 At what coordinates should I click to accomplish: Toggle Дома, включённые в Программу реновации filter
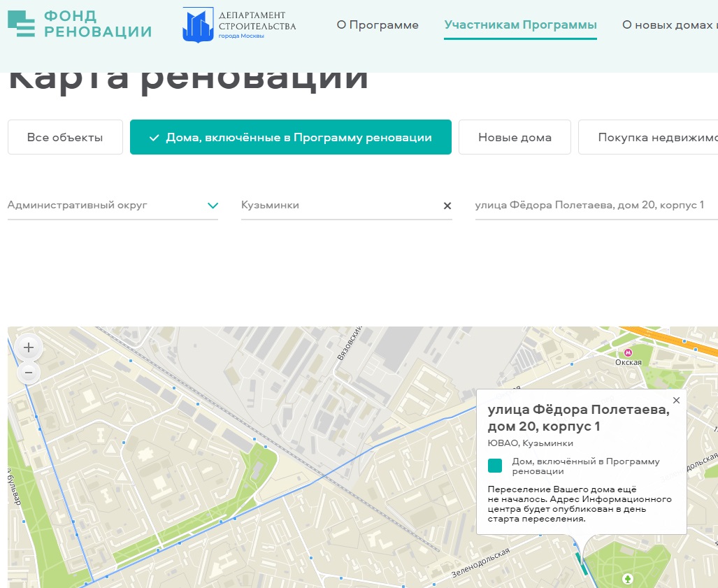pyautogui.click(x=291, y=137)
